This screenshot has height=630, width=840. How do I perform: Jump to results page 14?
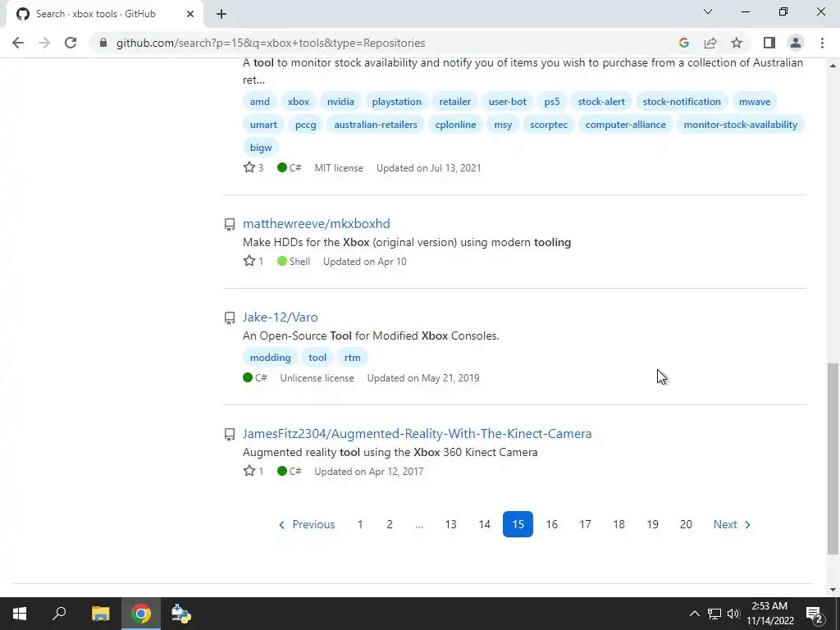coord(484,524)
